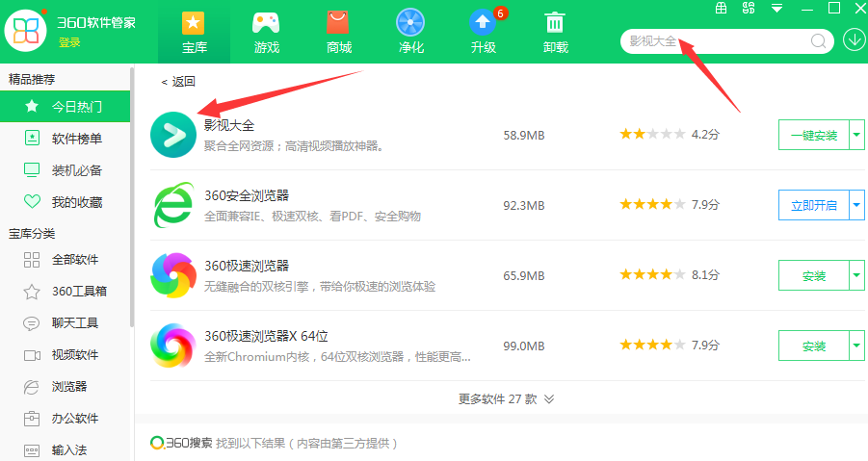This screenshot has height=461, width=868.
Task: Open 我的收藏 favorites
Action: pos(65,202)
